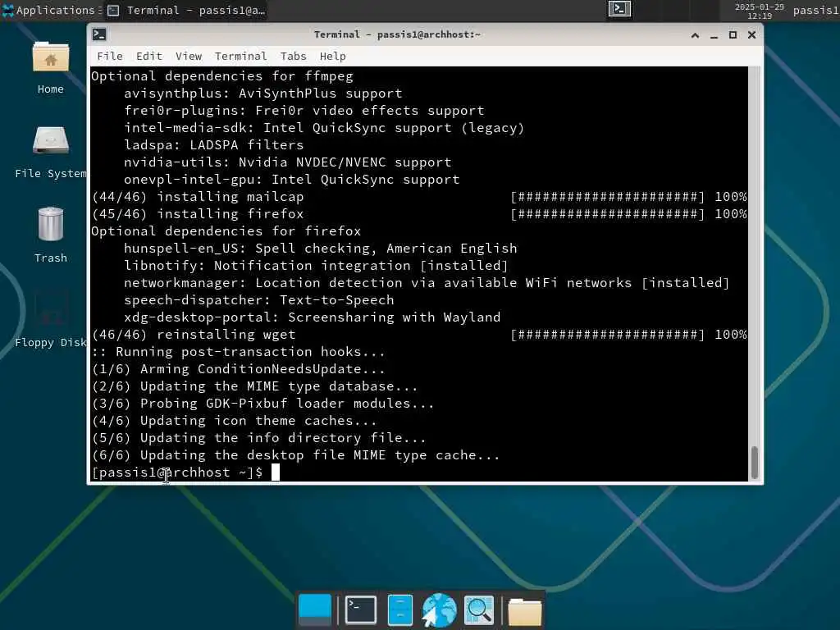The image size is (840, 630).
Task: Click 'networkmanager: Location detection' line
Action: point(427,283)
